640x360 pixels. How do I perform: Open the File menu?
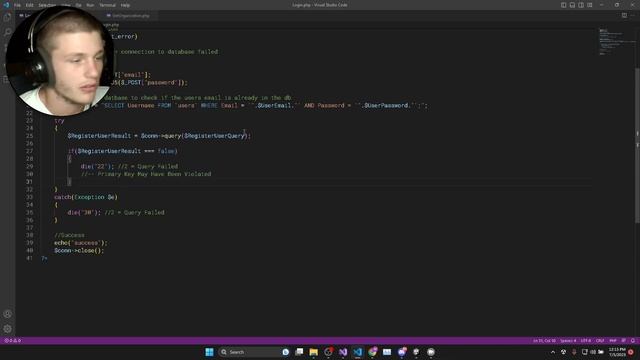18,5
